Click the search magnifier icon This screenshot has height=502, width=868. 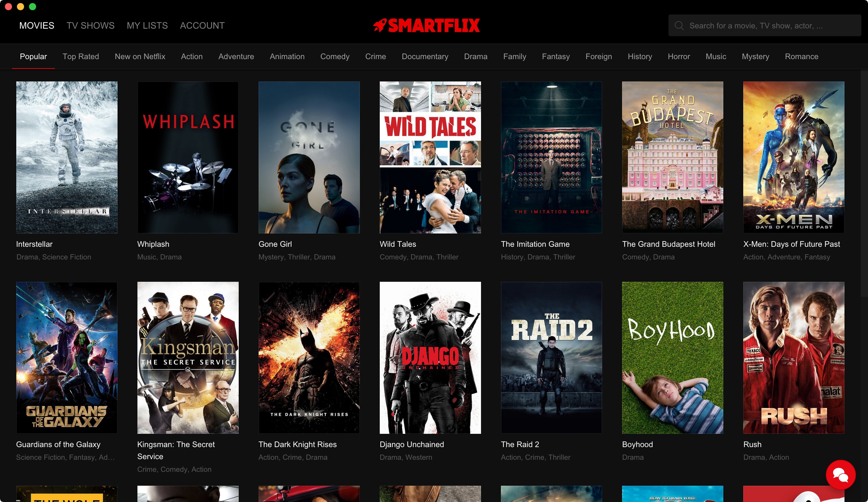point(679,26)
